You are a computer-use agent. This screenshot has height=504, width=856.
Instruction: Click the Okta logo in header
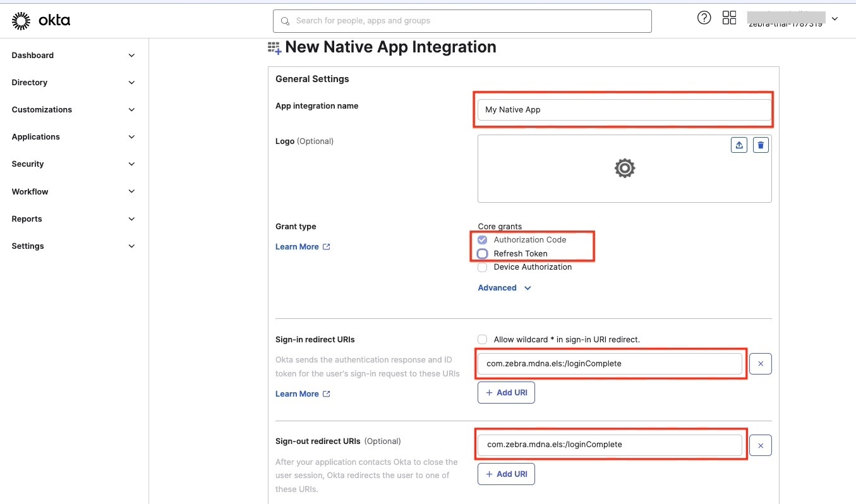pos(41,21)
